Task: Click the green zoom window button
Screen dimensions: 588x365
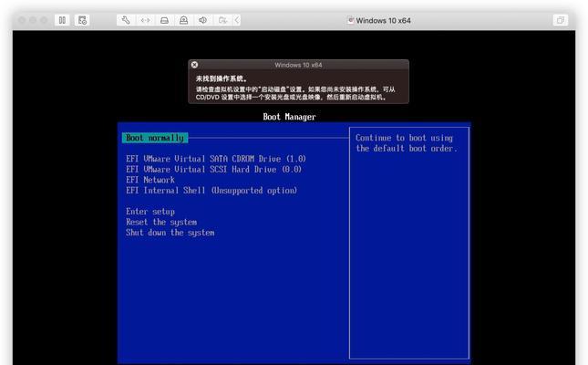Action: click(x=44, y=20)
